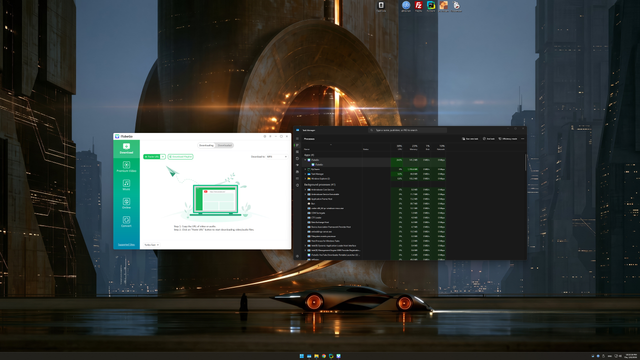
Task: Open the Details icon in Task Manager
Action: 297,178
